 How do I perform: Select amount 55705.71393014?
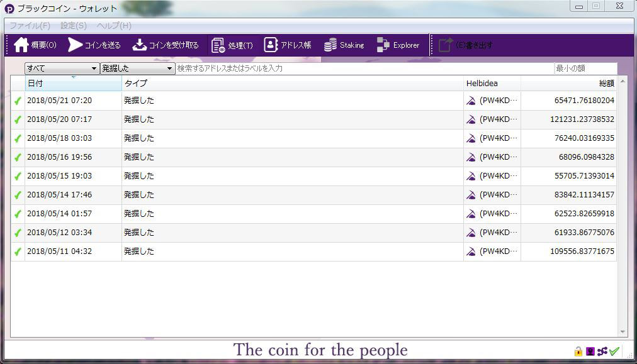point(584,175)
